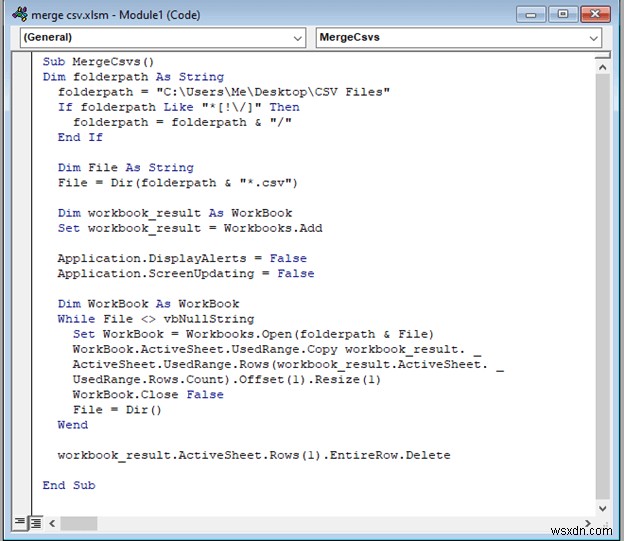Click the vertical scrollbar up arrow
The height and width of the screenshot is (541, 624).
point(603,67)
